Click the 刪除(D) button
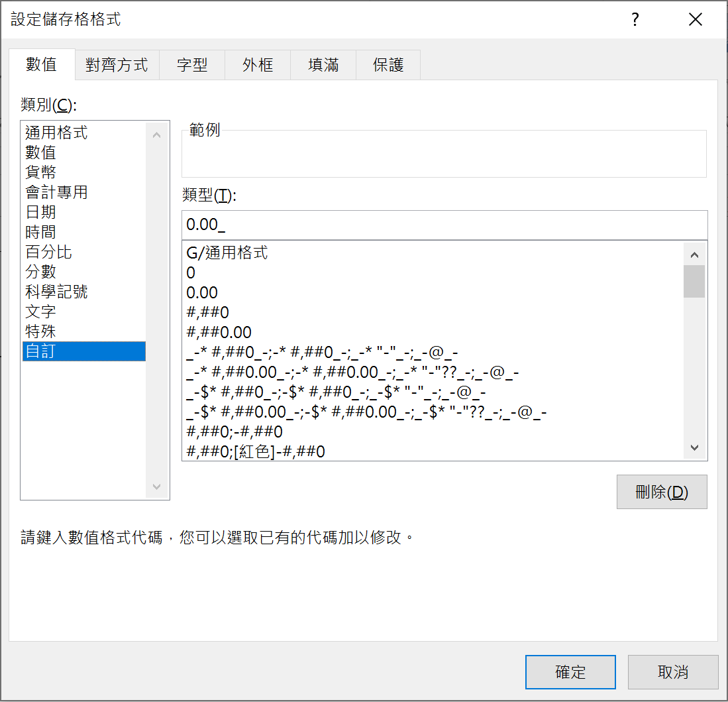Image resolution: width=728 pixels, height=702 pixels. coord(662,492)
